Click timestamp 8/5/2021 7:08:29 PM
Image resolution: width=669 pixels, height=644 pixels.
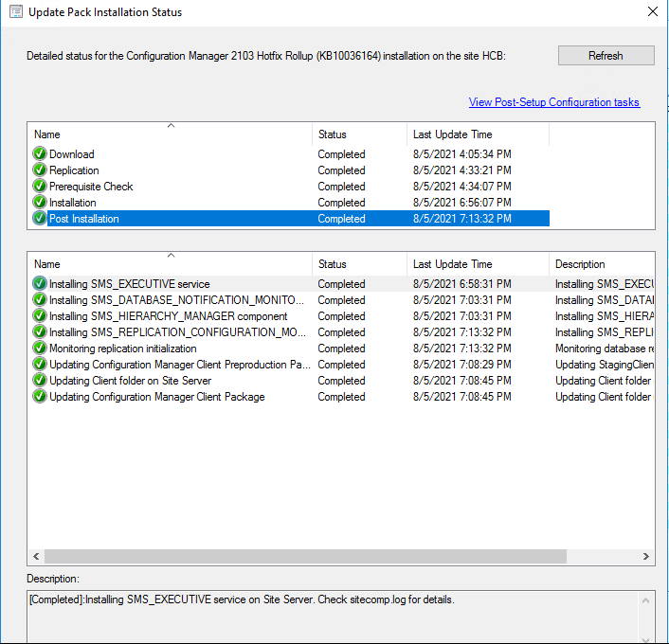[x=462, y=365]
